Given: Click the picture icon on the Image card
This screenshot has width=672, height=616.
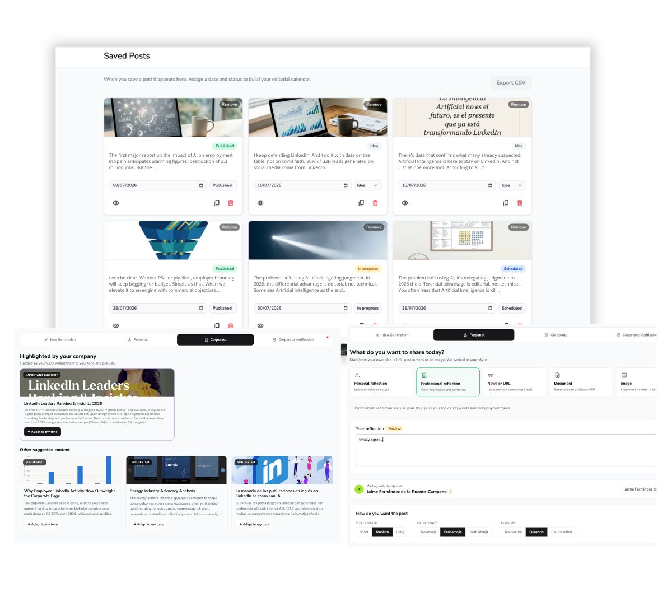Looking at the screenshot, I should [x=624, y=375].
